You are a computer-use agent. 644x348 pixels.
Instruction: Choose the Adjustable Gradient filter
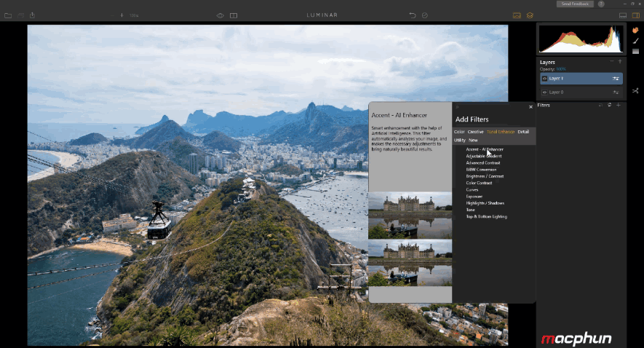tap(484, 156)
